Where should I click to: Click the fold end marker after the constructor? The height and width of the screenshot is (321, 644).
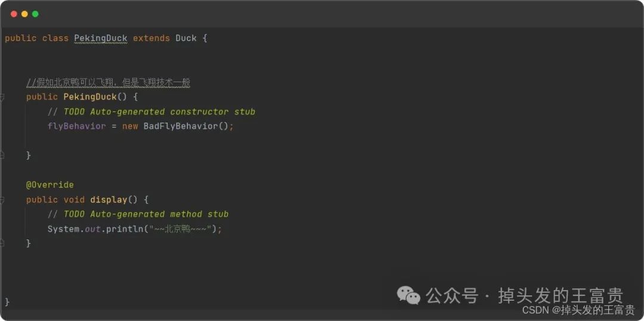coord(2,155)
